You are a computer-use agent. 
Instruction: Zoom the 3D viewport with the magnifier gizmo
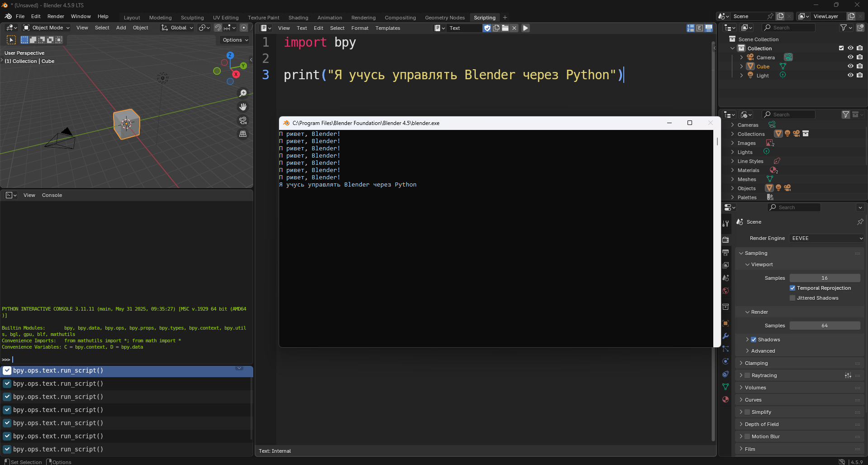point(243,93)
